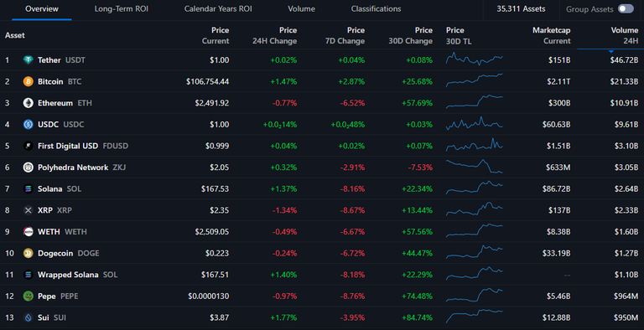Click the Dogecoin logo icon
This screenshot has width=644, height=330.
28,253
